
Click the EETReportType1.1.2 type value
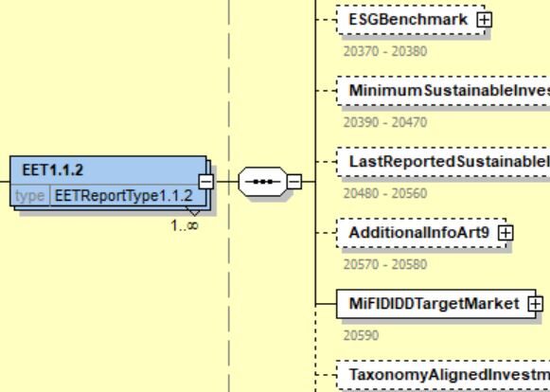pyautogui.click(x=124, y=195)
